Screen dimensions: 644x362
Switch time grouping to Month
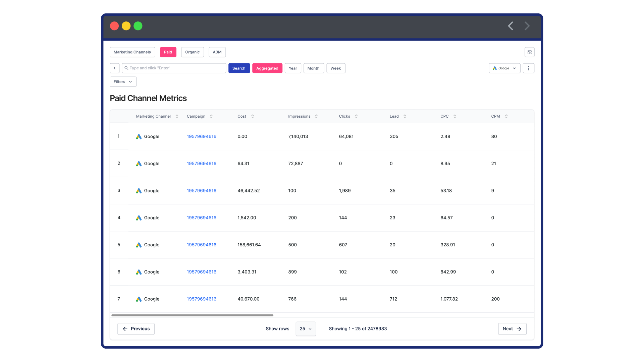(x=313, y=68)
